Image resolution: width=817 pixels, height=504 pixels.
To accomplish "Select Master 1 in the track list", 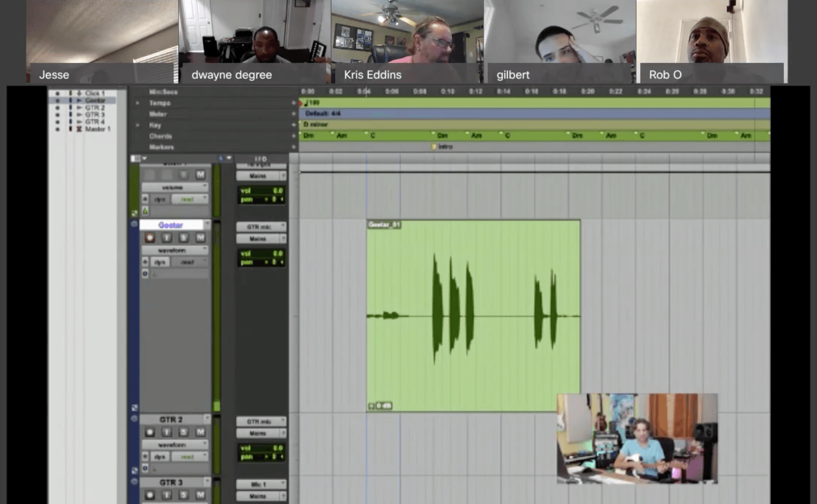I will [98, 129].
